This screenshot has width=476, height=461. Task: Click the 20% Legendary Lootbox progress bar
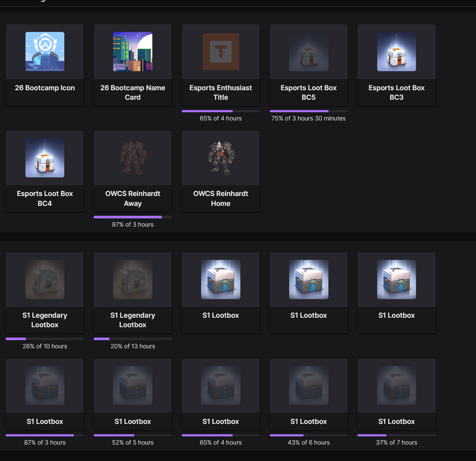click(132, 339)
